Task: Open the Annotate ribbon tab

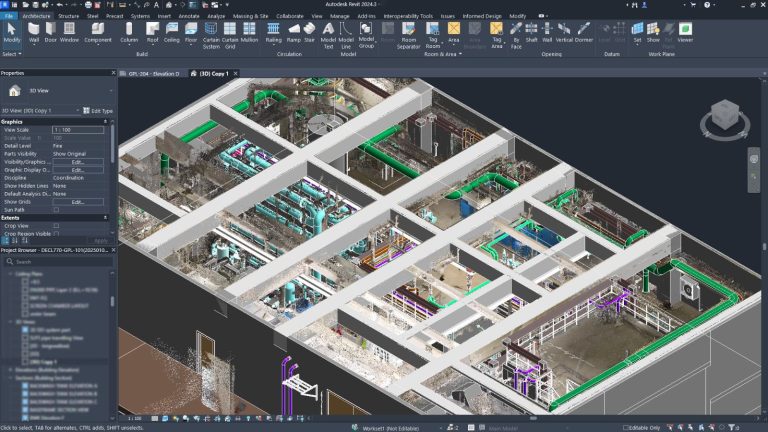Action: tap(188, 16)
